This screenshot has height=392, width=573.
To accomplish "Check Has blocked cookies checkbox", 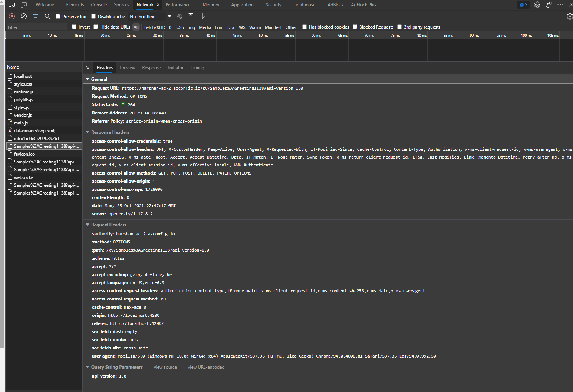I will (x=304, y=27).
